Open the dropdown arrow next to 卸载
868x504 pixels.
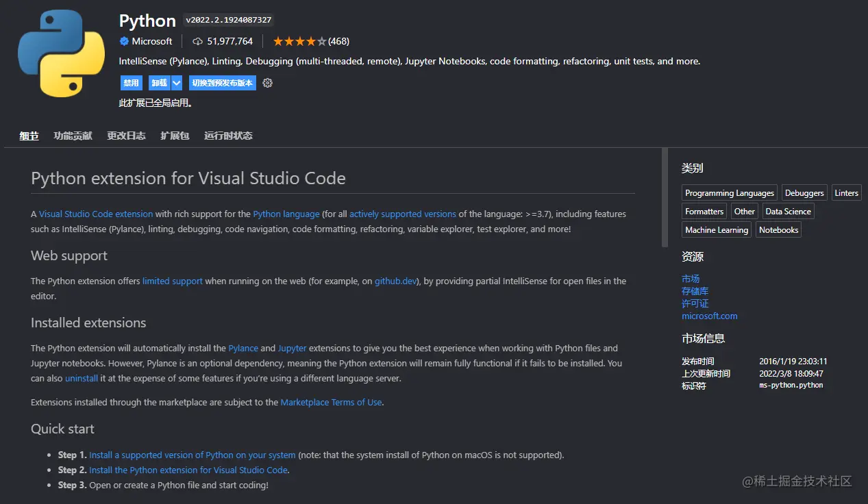(x=177, y=83)
